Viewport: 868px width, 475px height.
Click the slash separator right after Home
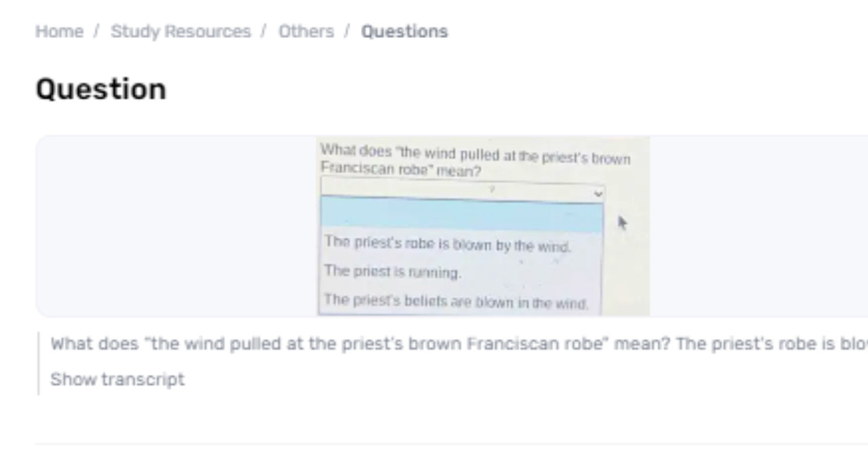coord(96,31)
